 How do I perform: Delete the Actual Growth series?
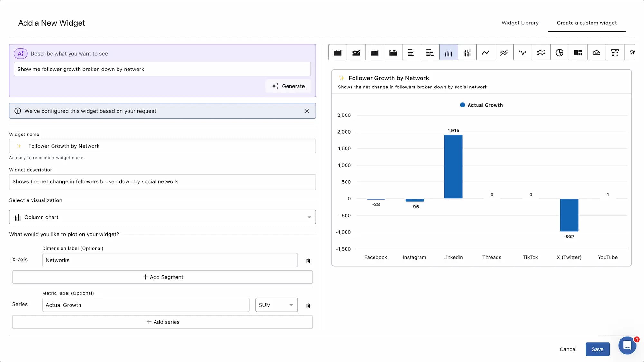tap(308, 305)
